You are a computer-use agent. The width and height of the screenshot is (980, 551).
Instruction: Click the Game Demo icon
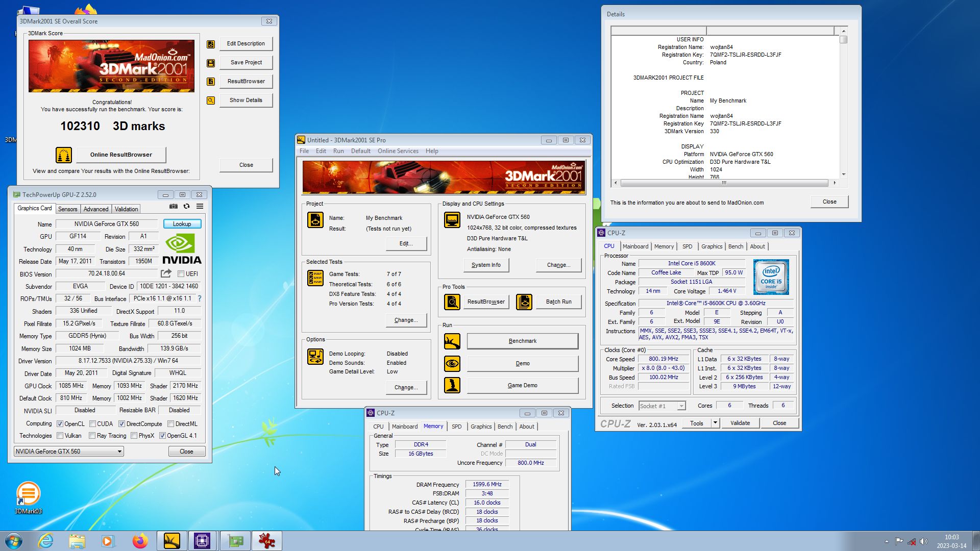[x=452, y=385]
